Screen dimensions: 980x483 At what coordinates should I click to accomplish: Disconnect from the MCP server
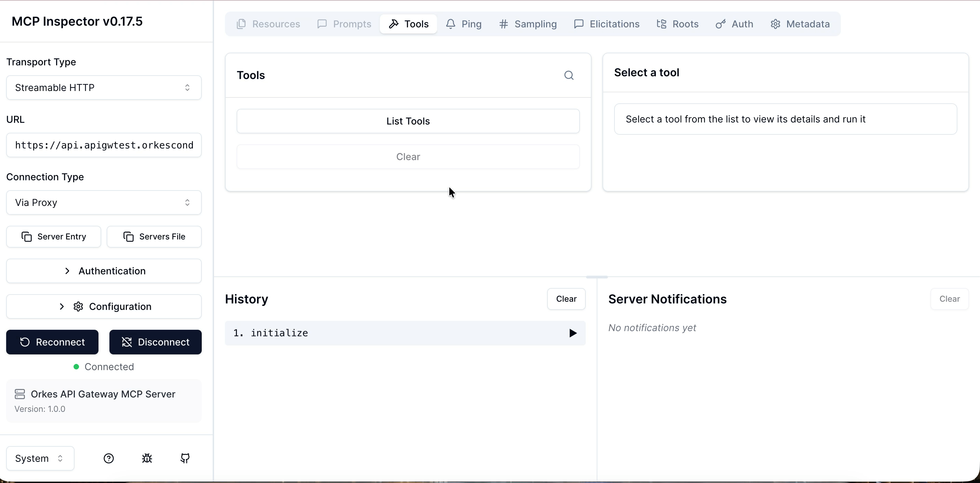pyautogui.click(x=155, y=342)
